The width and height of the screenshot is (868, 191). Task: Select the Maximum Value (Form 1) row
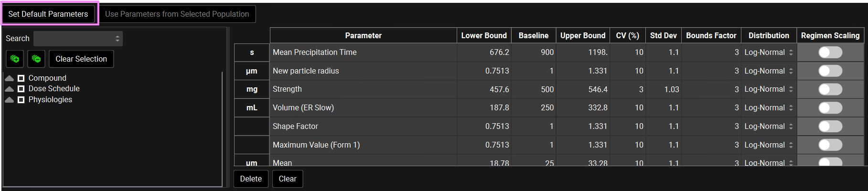pyautogui.click(x=316, y=145)
